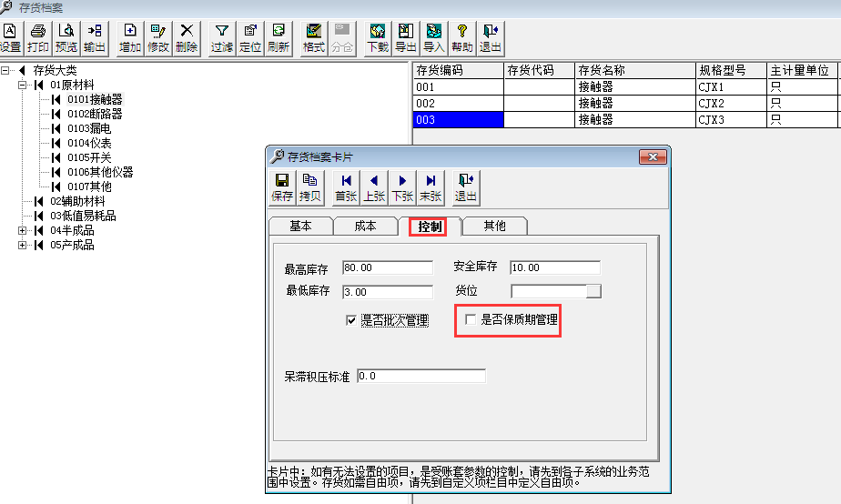This screenshot has width=841, height=504.
Task: Select the highlighted 003 inventory row
Action: click(x=625, y=119)
